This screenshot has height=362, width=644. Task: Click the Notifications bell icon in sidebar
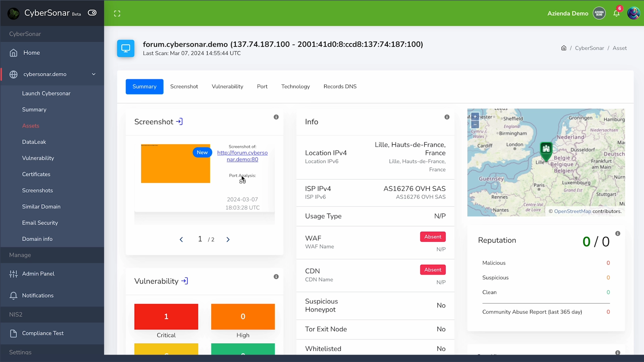click(x=13, y=296)
